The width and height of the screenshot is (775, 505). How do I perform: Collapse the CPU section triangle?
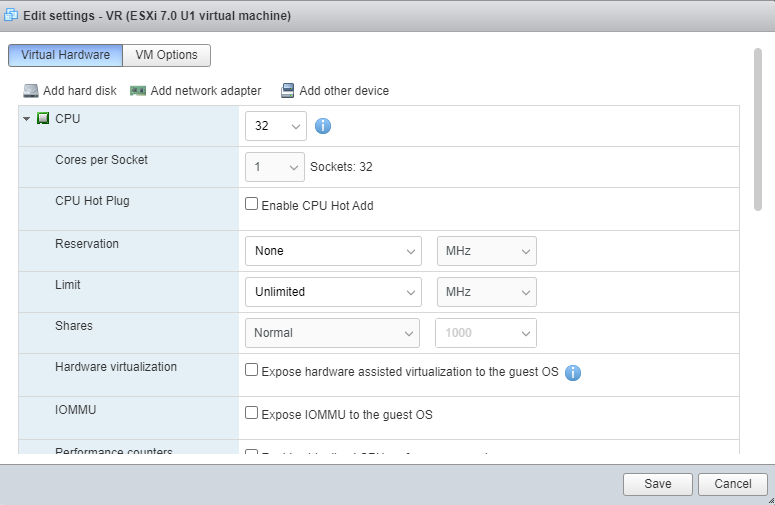27,119
